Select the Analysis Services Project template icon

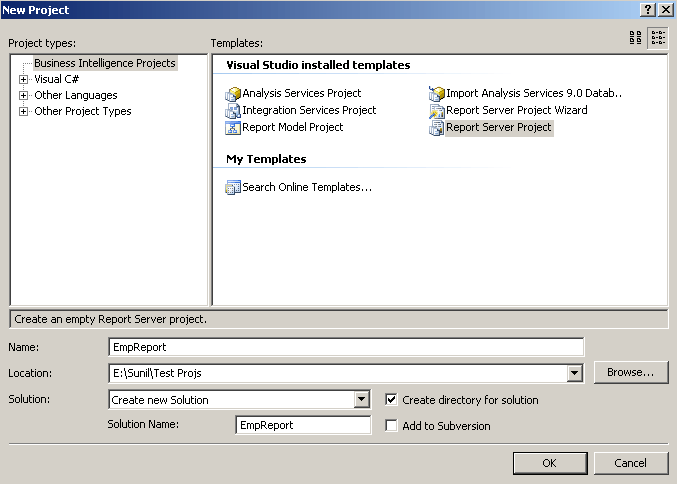click(234, 94)
